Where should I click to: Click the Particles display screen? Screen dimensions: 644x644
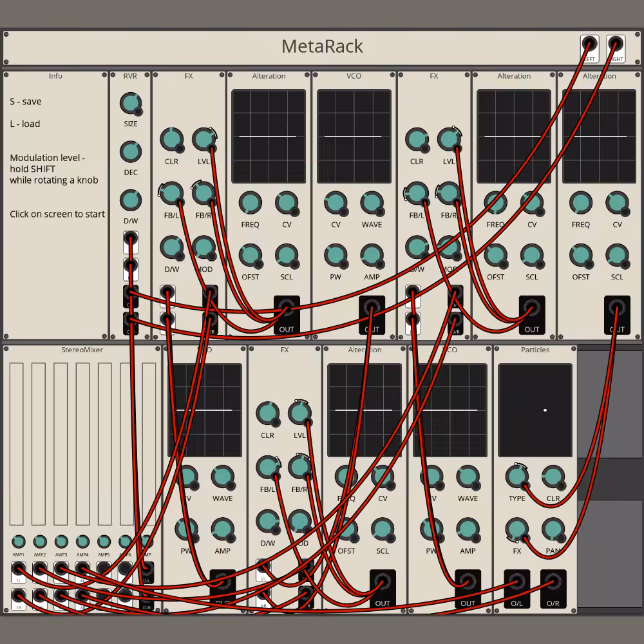[x=535, y=410]
